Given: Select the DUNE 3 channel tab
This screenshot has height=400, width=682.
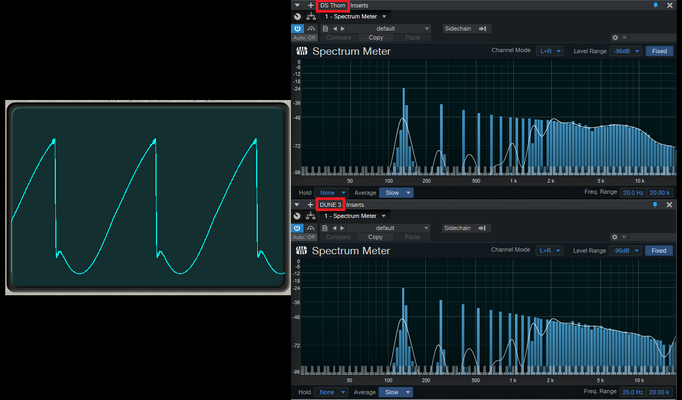Looking at the screenshot, I should (331, 205).
